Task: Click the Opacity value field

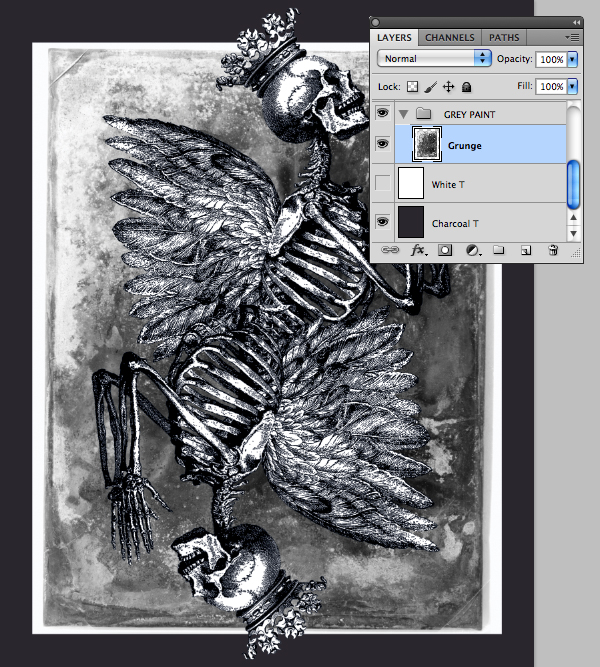Action: coord(551,59)
